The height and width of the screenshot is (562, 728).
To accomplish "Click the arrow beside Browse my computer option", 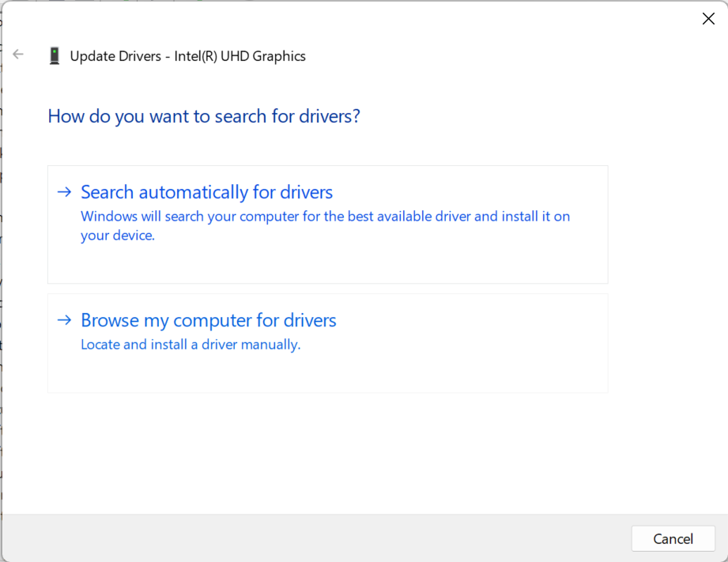I will pos(63,319).
